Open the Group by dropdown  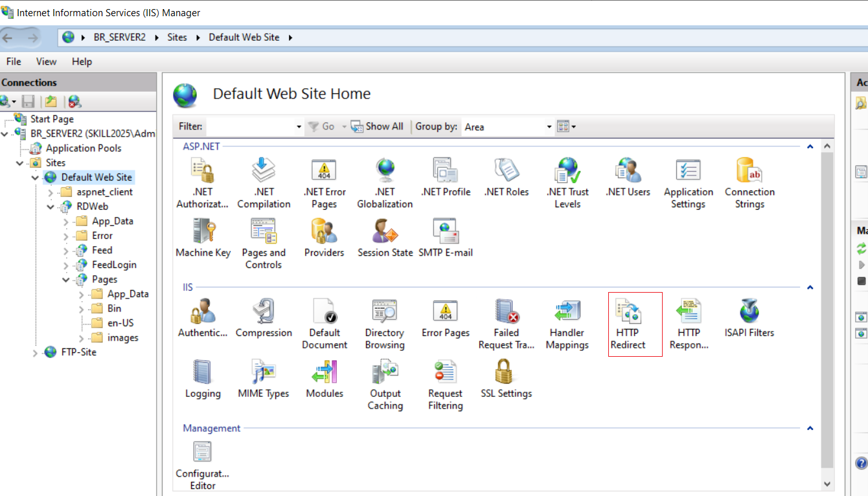coord(508,127)
